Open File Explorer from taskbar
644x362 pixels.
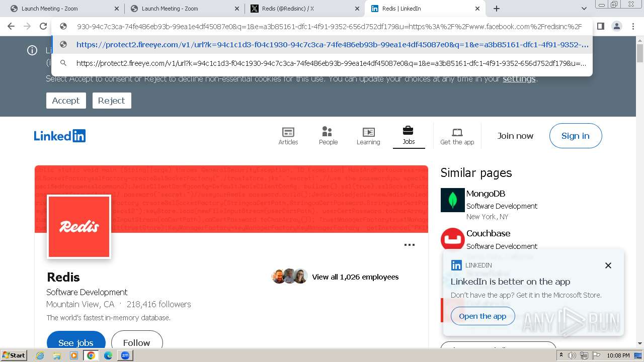coord(57,355)
